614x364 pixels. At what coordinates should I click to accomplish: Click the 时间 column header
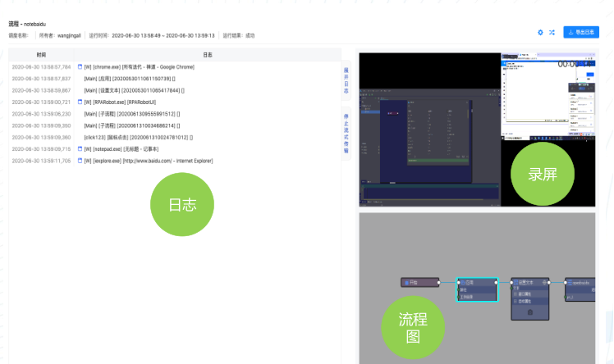[x=42, y=54]
